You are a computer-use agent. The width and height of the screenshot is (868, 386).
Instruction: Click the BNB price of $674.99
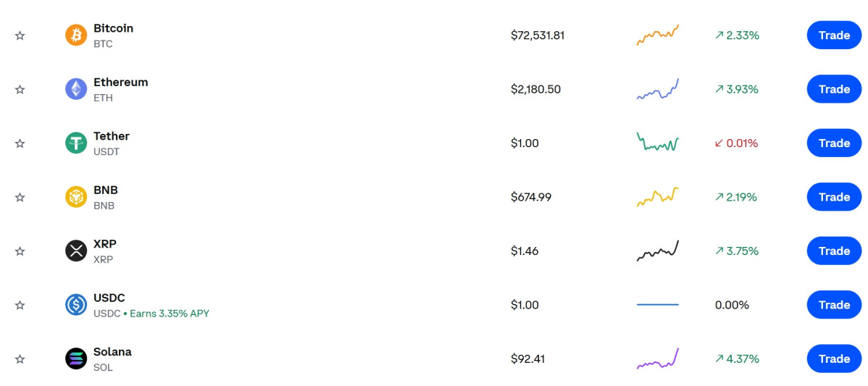tap(531, 197)
